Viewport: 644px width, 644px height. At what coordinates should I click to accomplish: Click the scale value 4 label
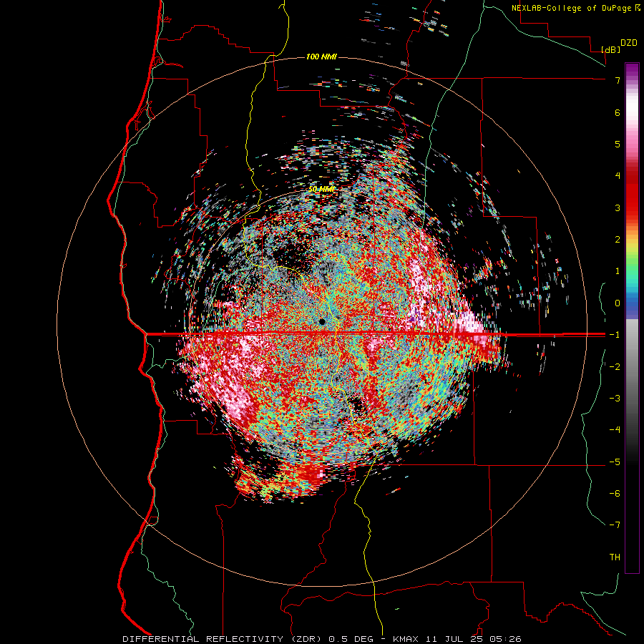(x=618, y=176)
